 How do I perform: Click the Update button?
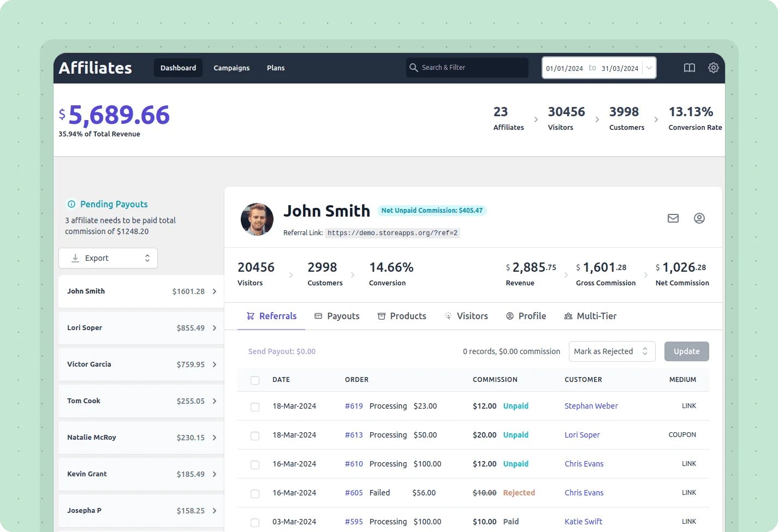pos(686,351)
